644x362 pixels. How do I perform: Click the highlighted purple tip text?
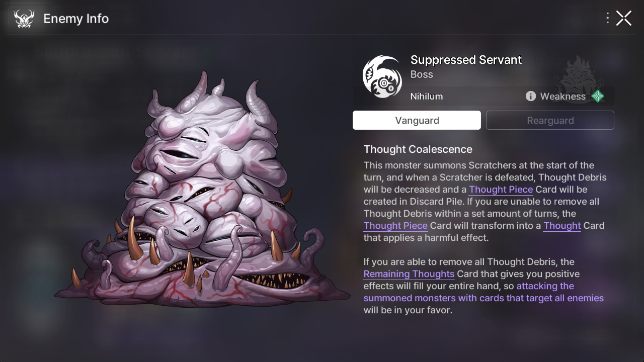coord(484,292)
